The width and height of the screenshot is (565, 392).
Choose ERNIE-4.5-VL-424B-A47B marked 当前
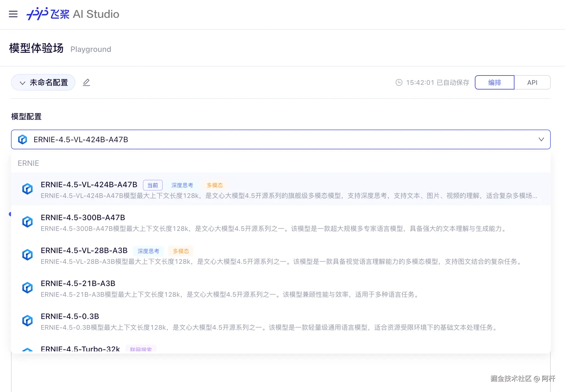coord(89,184)
